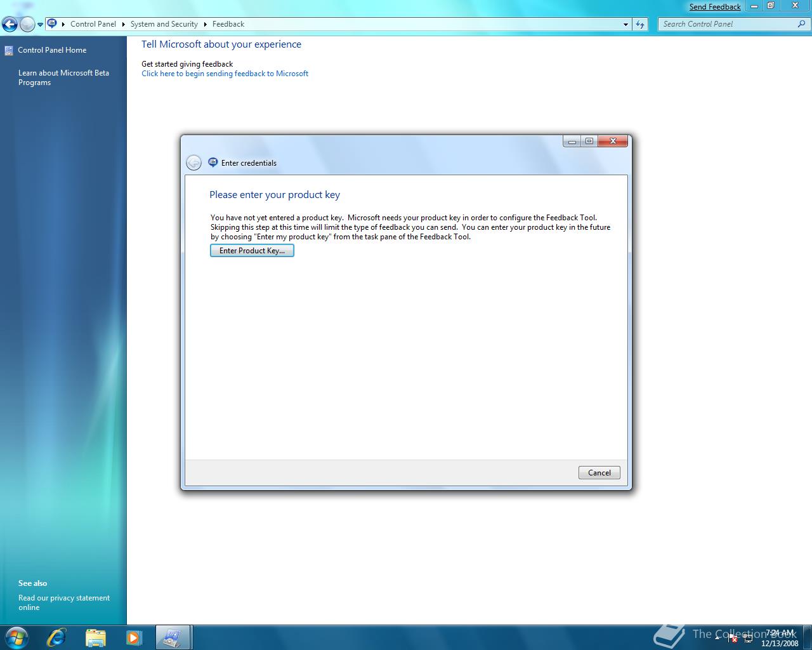Open the Action Center flag icon
Viewport: 812px width, 650px height.
pos(732,638)
